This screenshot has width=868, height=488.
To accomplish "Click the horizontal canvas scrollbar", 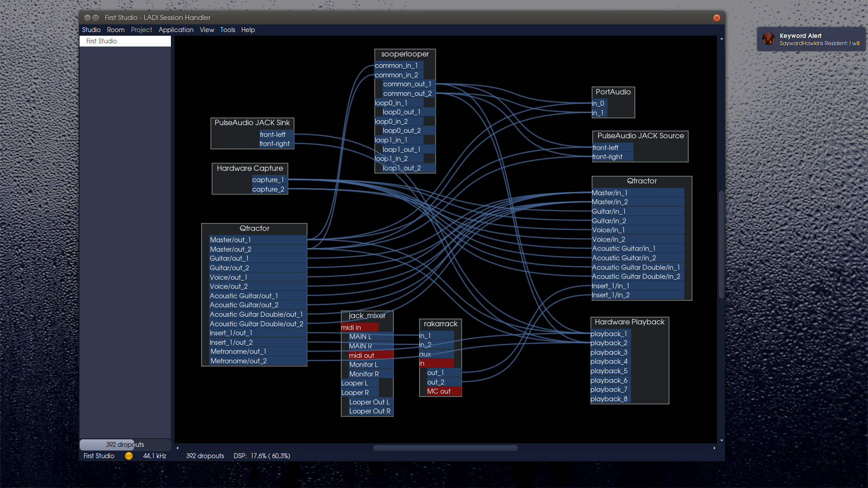I will tap(445, 448).
